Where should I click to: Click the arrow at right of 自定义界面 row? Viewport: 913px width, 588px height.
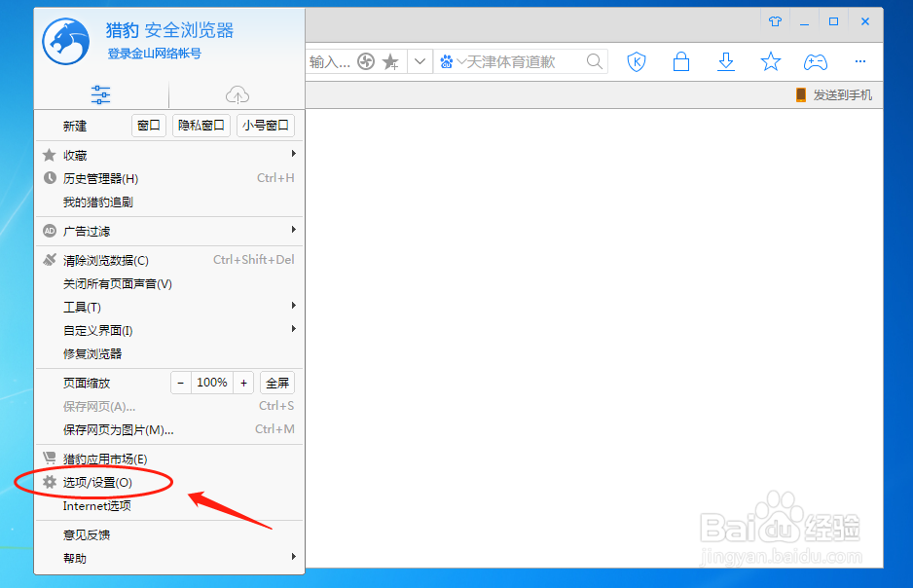pos(294,329)
